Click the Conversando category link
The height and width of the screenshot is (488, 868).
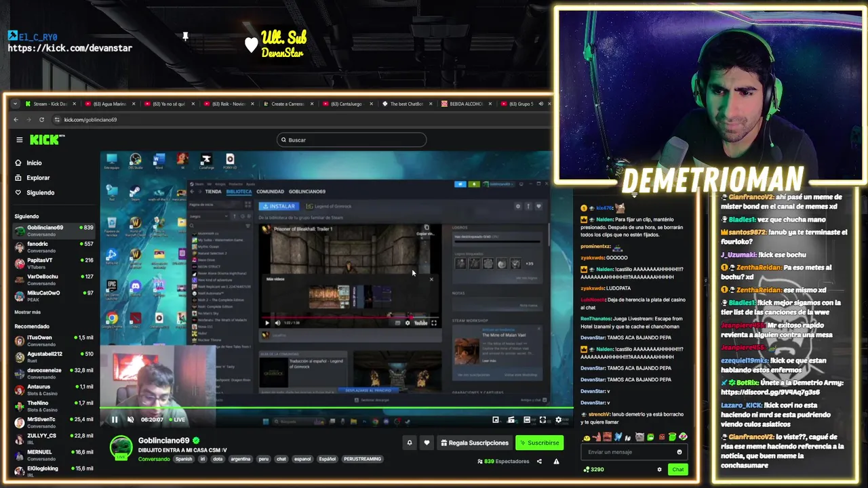(x=154, y=459)
